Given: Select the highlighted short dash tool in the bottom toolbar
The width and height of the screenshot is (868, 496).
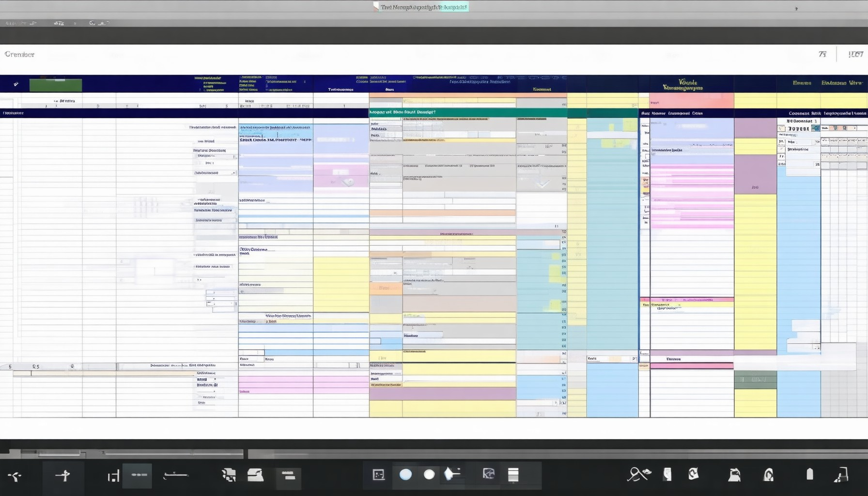Looking at the screenshot, I should 138,475.
